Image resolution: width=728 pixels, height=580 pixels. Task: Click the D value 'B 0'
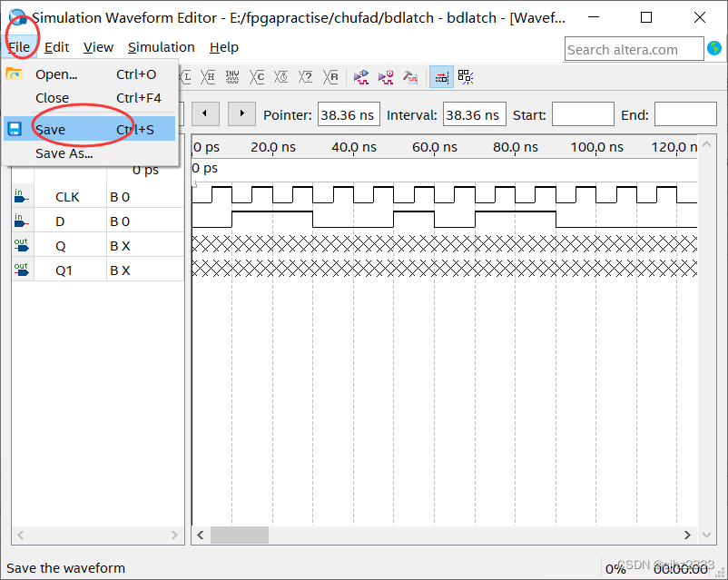(x=120, y=221)
